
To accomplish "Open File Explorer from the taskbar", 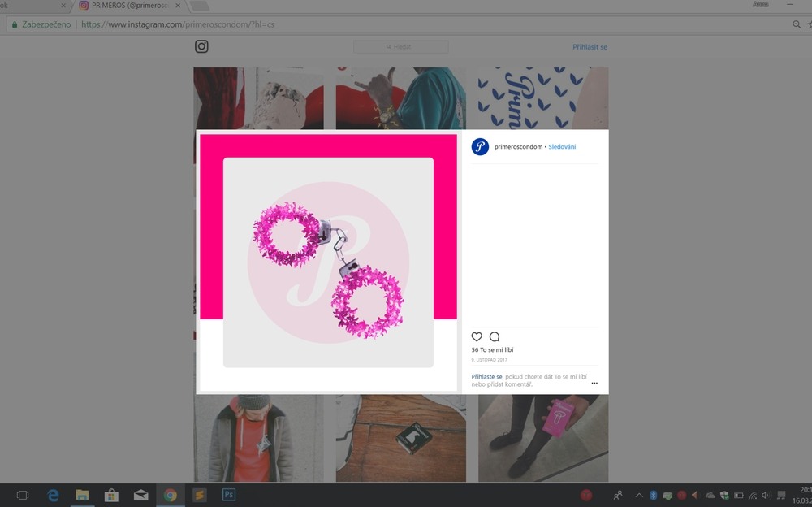I will [82, 495].
